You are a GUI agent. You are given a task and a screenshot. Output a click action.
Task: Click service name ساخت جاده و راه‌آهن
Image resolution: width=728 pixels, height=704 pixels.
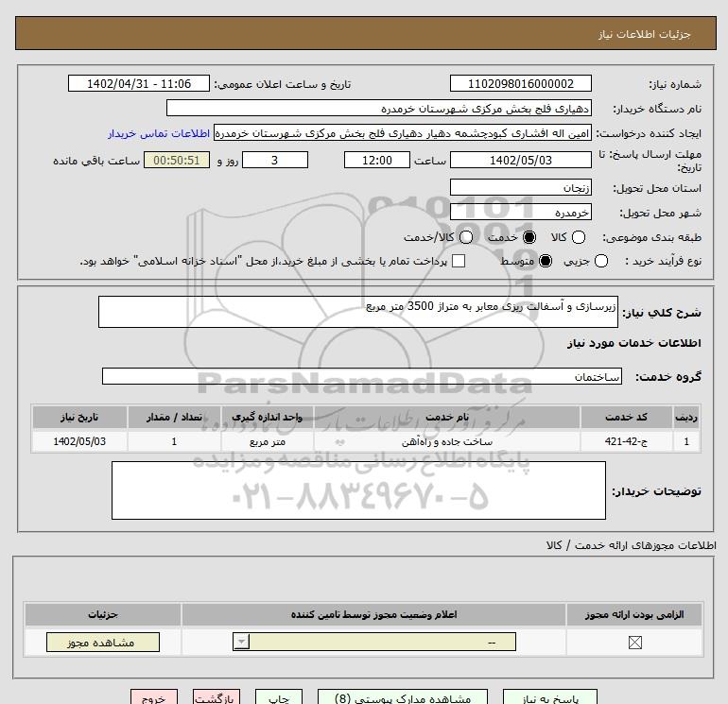446,442
